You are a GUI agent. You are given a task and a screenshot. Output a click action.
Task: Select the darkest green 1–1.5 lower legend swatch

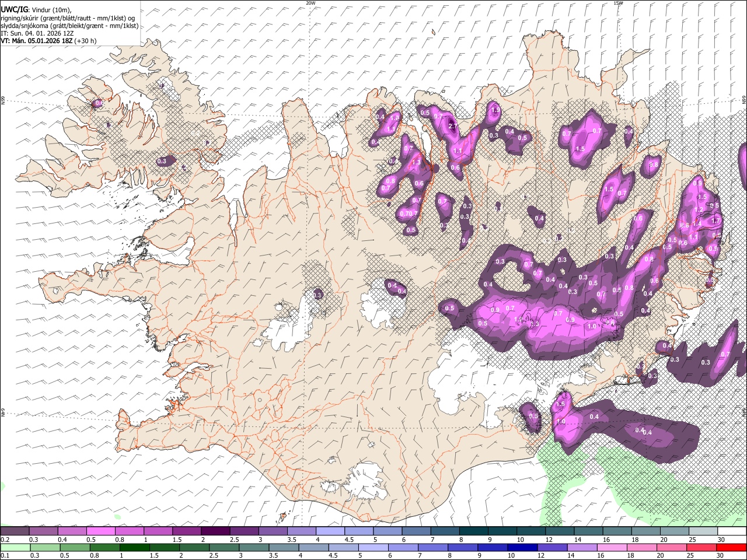134,548
